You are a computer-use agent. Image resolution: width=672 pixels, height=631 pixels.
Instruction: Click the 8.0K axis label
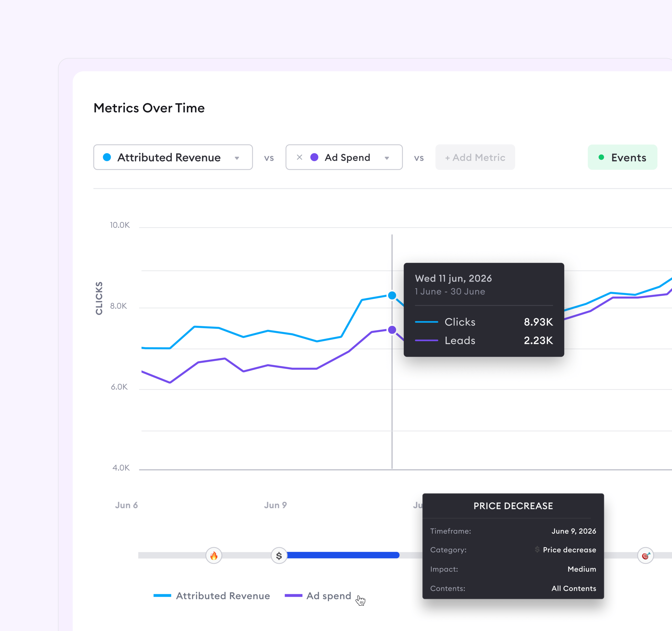pyautogui.click(x=119, y=306)
